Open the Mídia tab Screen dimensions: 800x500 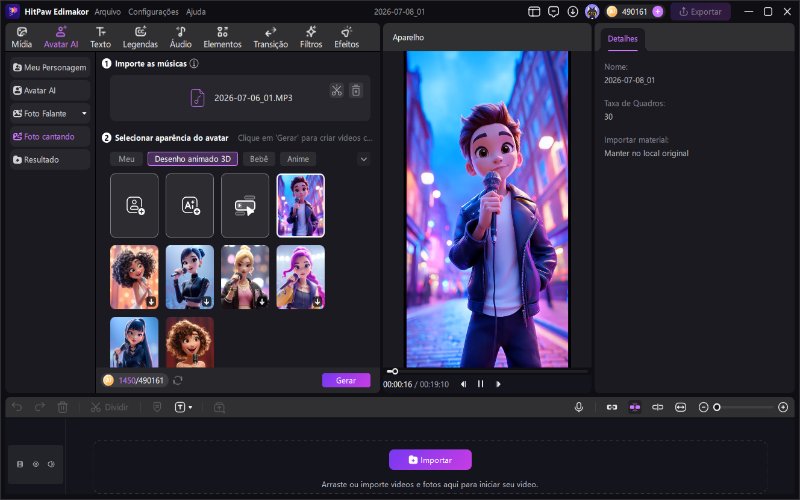click(x=21, y=38)
